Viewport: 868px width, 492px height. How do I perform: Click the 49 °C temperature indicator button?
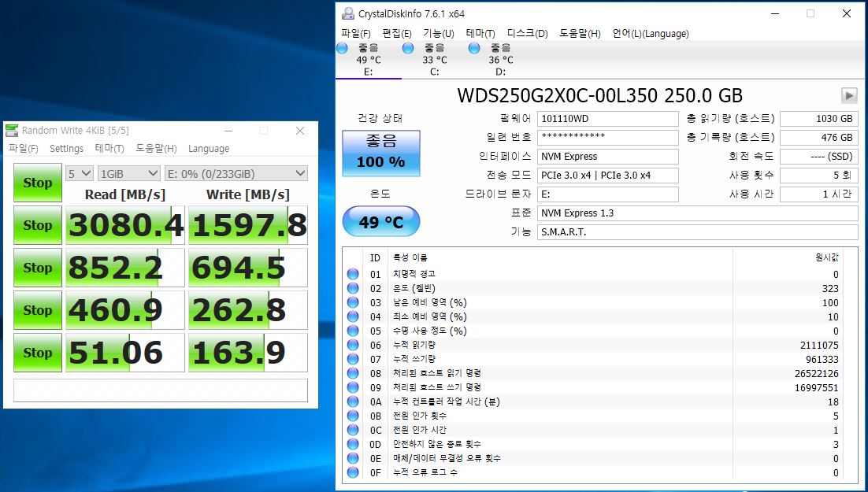380,222
